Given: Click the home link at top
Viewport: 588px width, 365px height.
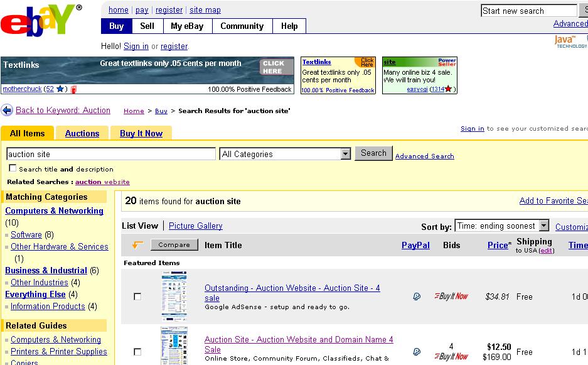Looking at the screenshot, I should 119,10.
